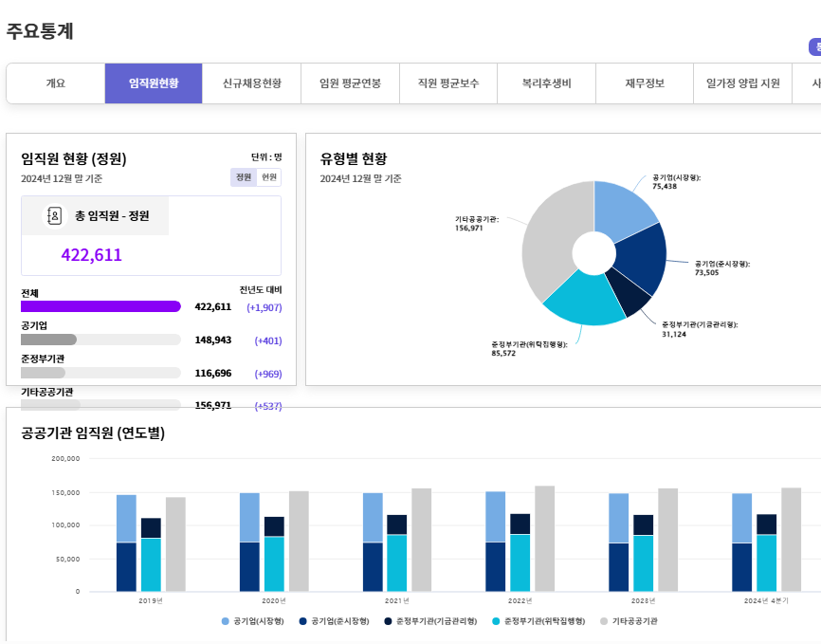The width and height of the screenshot is (821, 644).
Task: Select the 재무정보 tab
Action: [x=643, y=83]
